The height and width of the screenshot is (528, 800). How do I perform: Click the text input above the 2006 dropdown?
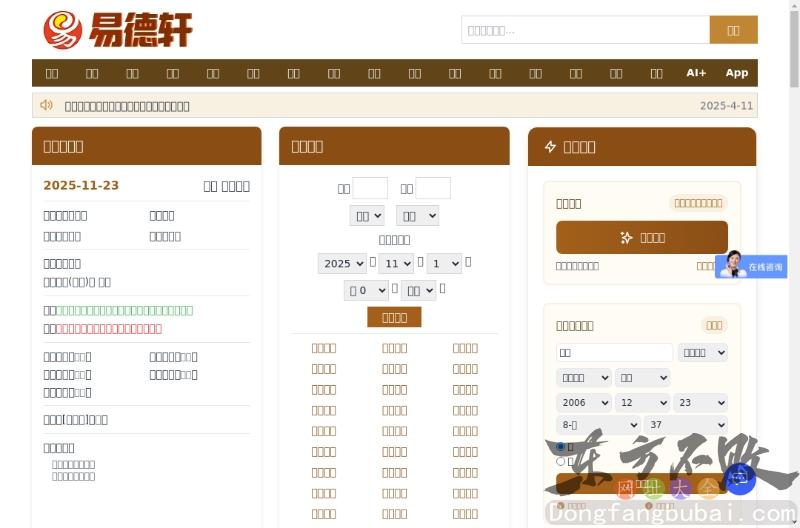click(614, 352)
